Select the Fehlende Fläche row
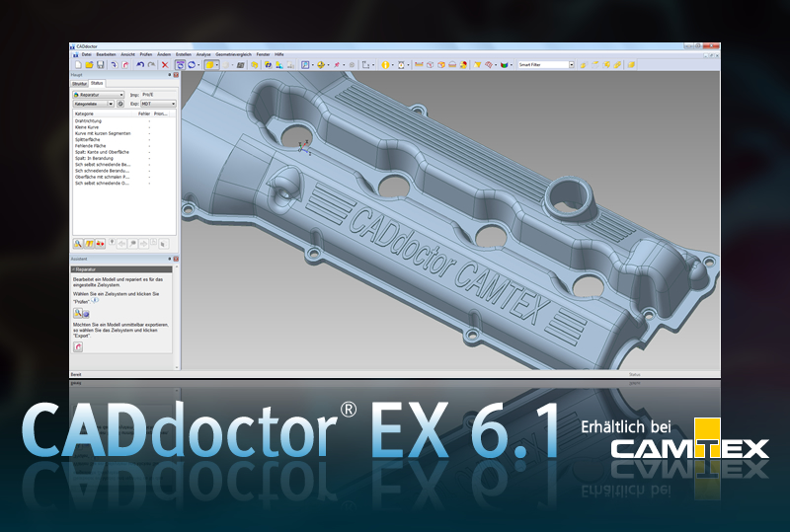The height and width of the screenshot is (532, 790). tap(124, 146)
